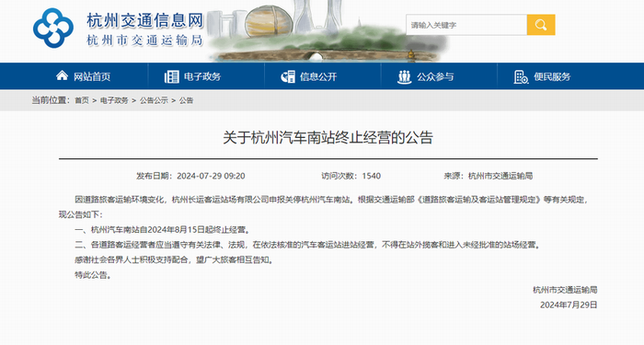This screenshot has height=345, width=644.
Task: Click the publish date 2024-07-29 09:20
Action: pos(211,177)
